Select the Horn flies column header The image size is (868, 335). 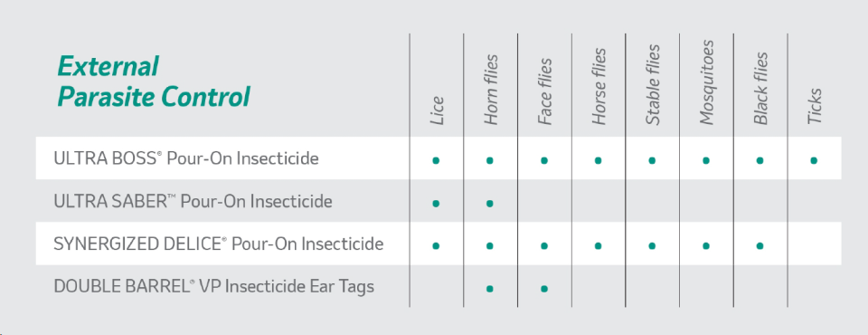point(491,90)
